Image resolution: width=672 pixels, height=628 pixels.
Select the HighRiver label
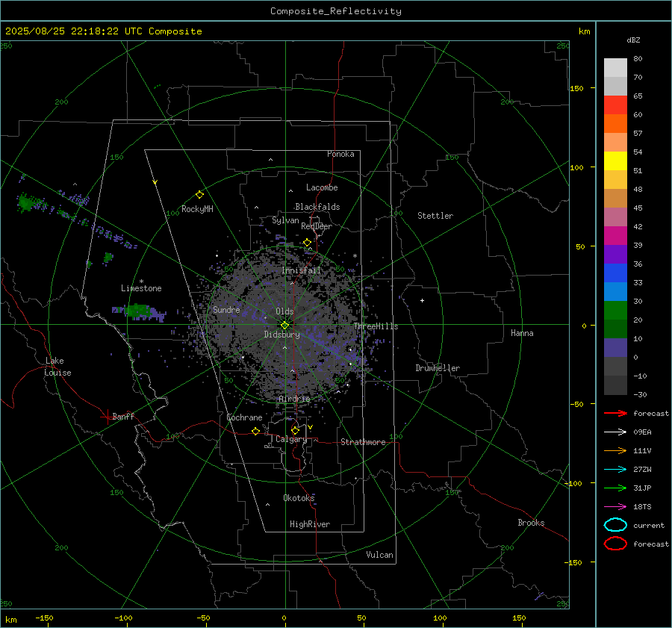[x=310, y=524]
